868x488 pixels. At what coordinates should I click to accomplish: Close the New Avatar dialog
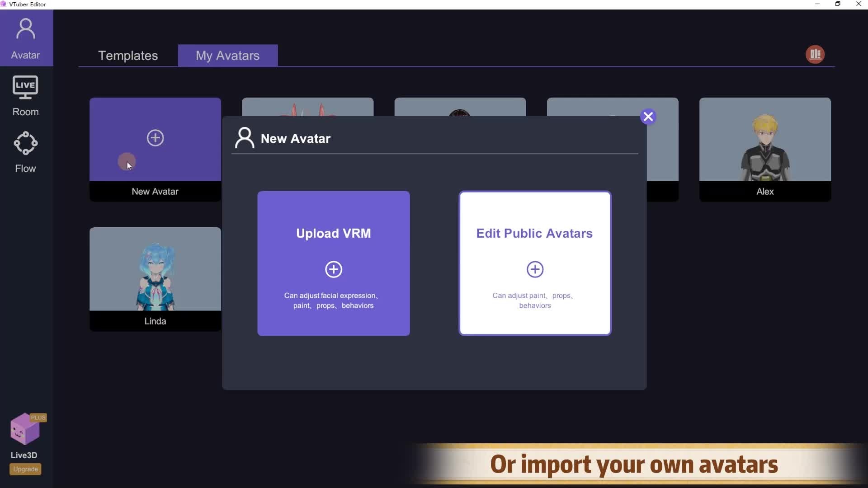(648, 117)
